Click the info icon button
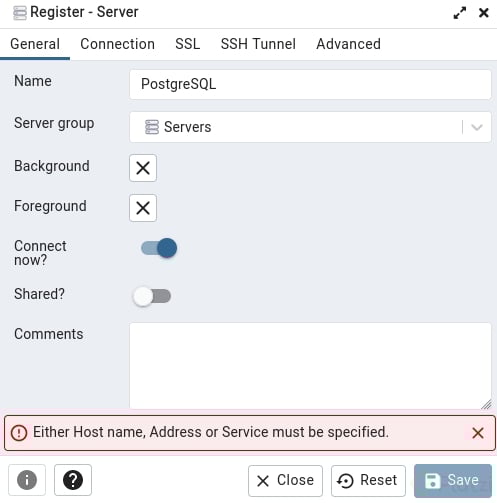The width and height of the screenshot is (497, 503). click(x=27, y=480)
